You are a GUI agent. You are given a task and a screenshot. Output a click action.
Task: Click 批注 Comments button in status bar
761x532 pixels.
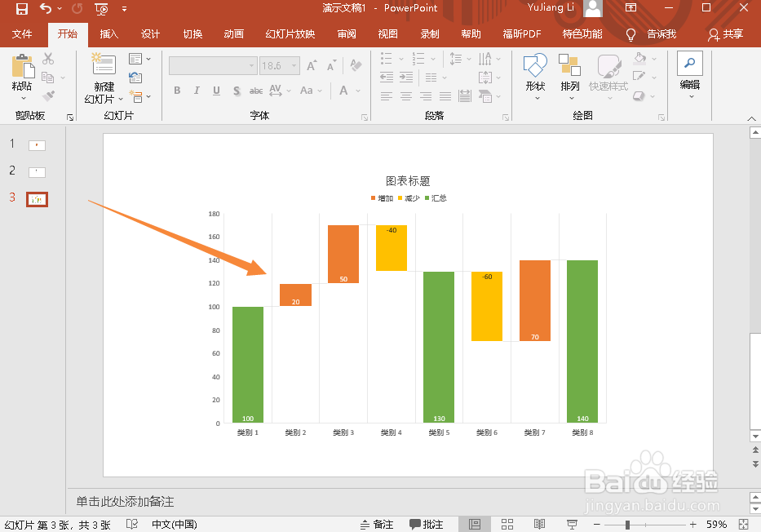(x=426, y=524)
